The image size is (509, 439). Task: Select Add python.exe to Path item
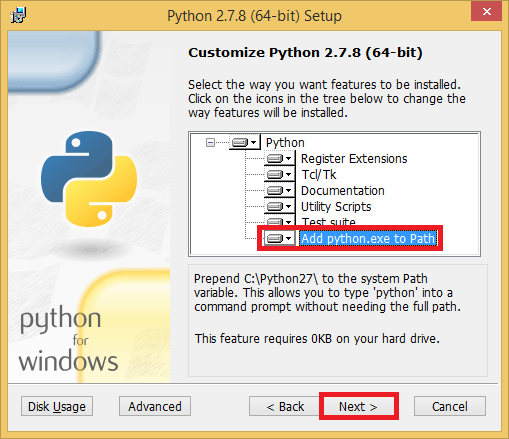[x=368, y=238]
